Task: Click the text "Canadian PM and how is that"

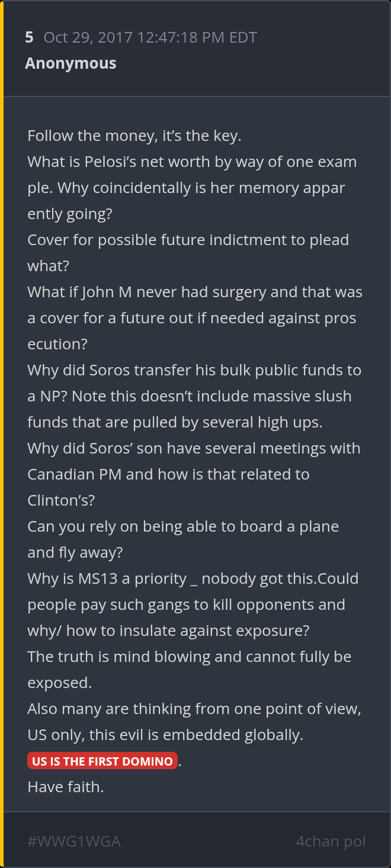Action: (x=168, y=474)
